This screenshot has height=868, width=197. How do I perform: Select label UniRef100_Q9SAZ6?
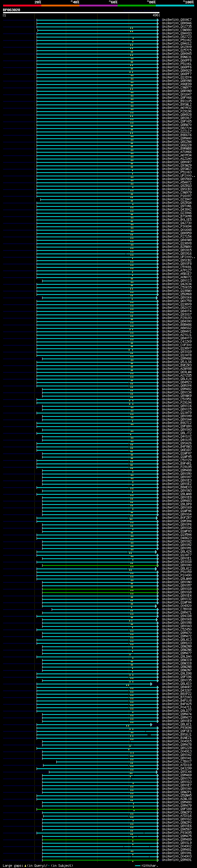[x=177, y=443]
